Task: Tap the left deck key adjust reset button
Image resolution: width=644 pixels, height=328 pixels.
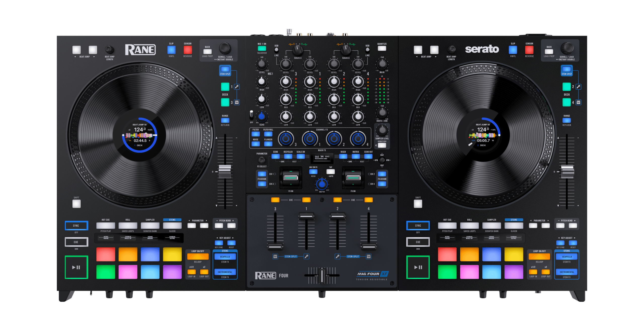Action: pyautogui.click(x=231, y=243)
